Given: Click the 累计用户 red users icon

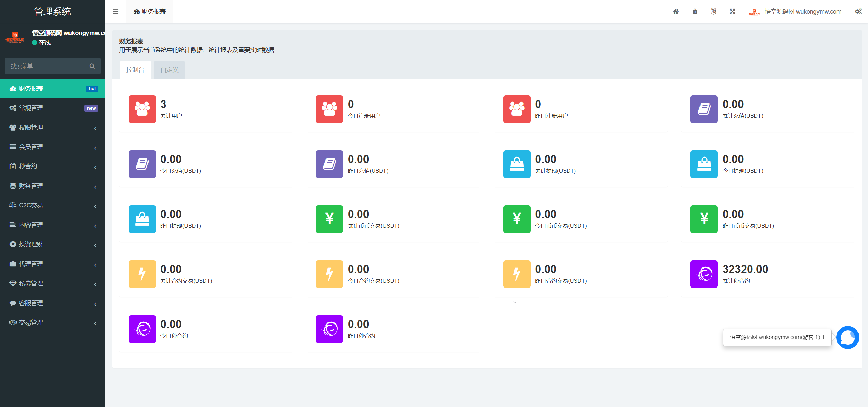Looking at the screenshot, I should tap(142, 109).
